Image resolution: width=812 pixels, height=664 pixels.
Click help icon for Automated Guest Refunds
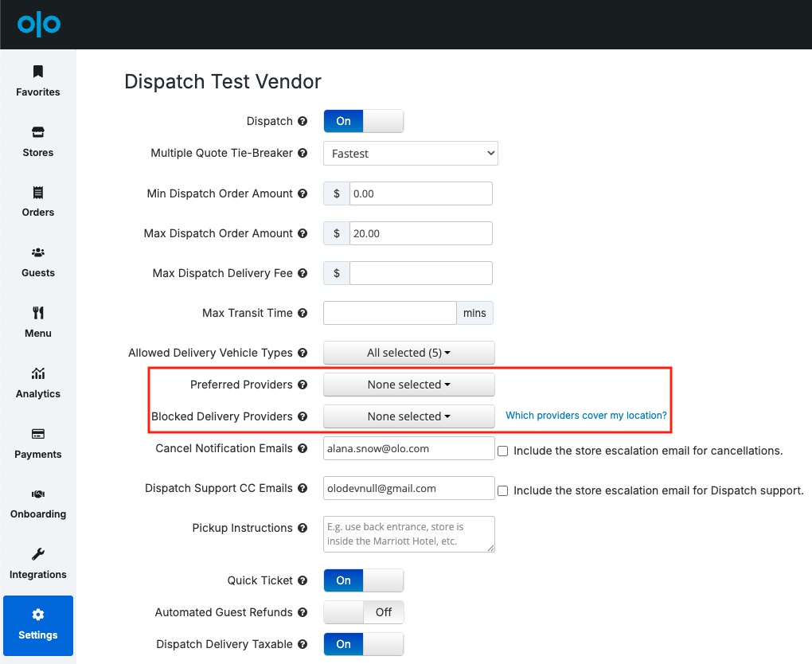coord(303,612)
